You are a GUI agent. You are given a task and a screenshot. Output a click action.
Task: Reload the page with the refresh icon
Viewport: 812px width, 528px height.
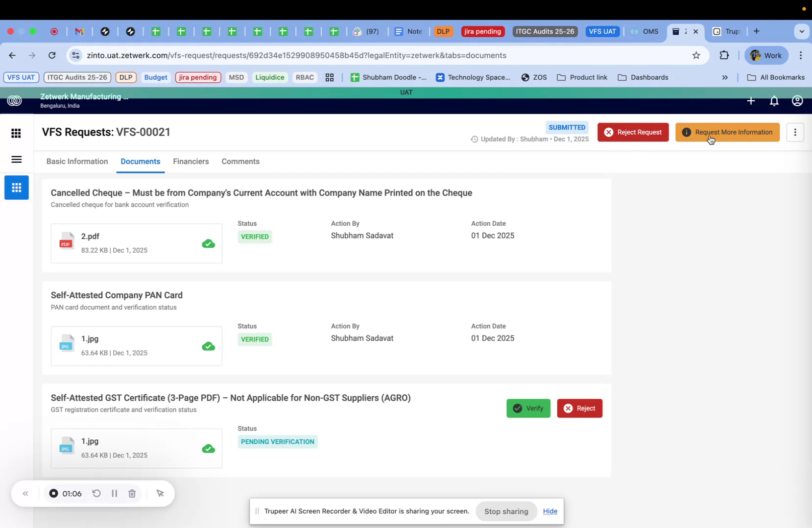[52, 55]
